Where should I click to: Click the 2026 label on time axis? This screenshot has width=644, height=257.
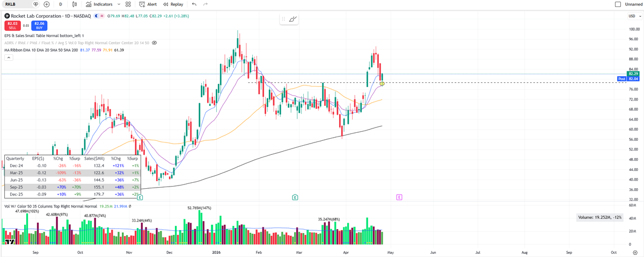(216, 252)
